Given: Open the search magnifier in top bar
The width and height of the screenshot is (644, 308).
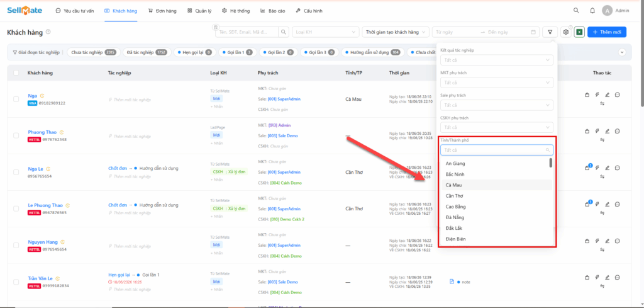Looking at the screenshot, I should tap(577, 11).
